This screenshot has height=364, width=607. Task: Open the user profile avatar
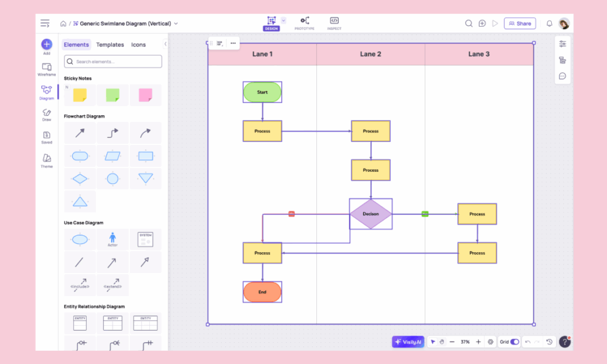(x=564, y=24)
